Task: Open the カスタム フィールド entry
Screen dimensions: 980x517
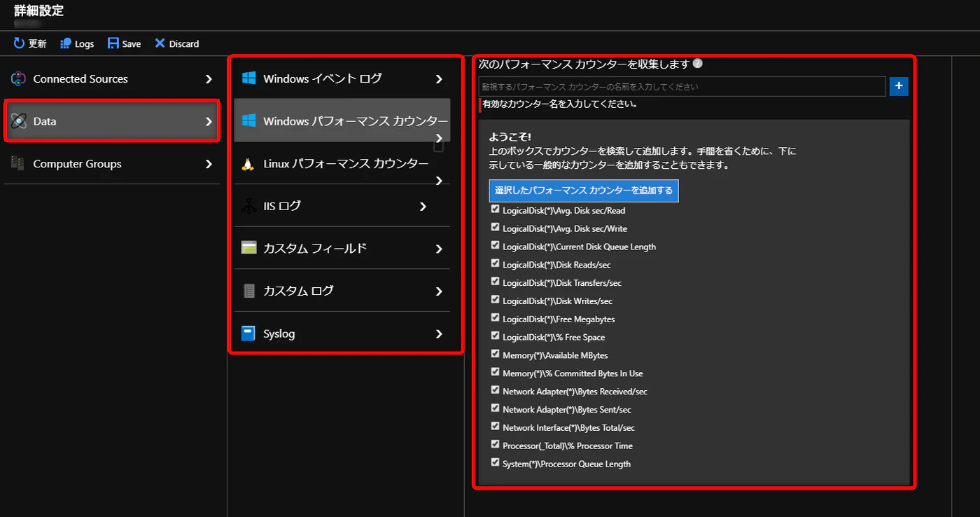Action: 342,249
